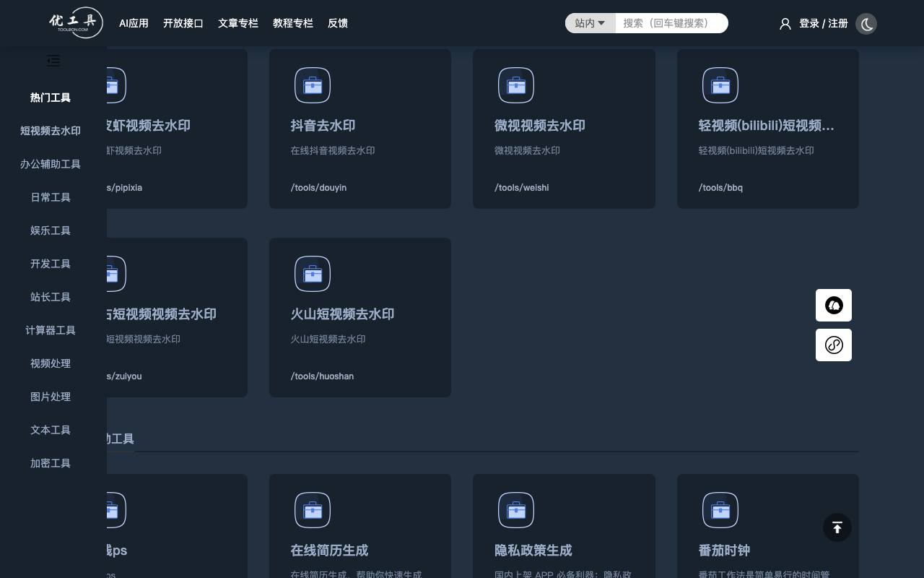924x578 pixels.
Task: Select 开发工具 in the sidebar
Action: click(x=51, y=264)
